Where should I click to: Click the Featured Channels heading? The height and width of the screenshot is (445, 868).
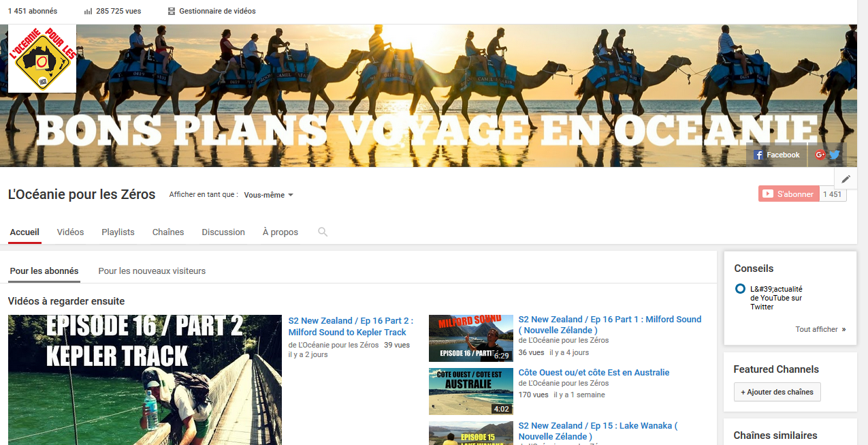point(776,369)
